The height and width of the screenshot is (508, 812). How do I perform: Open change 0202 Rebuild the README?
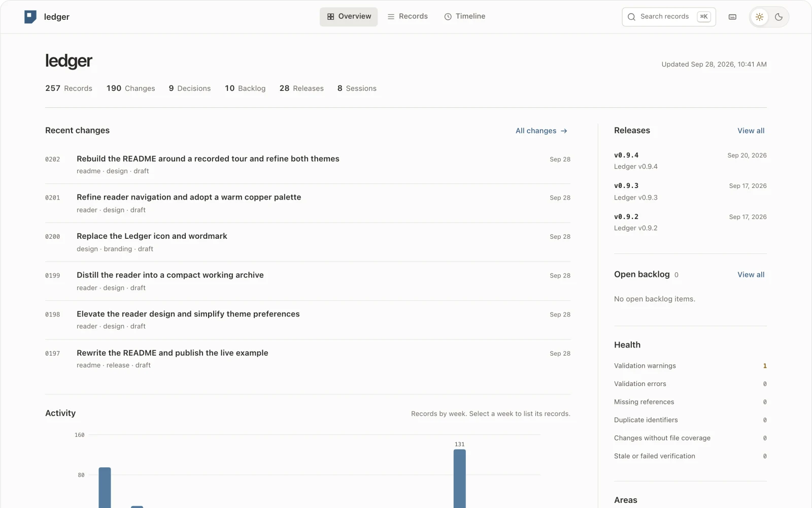tap(308, 165)
